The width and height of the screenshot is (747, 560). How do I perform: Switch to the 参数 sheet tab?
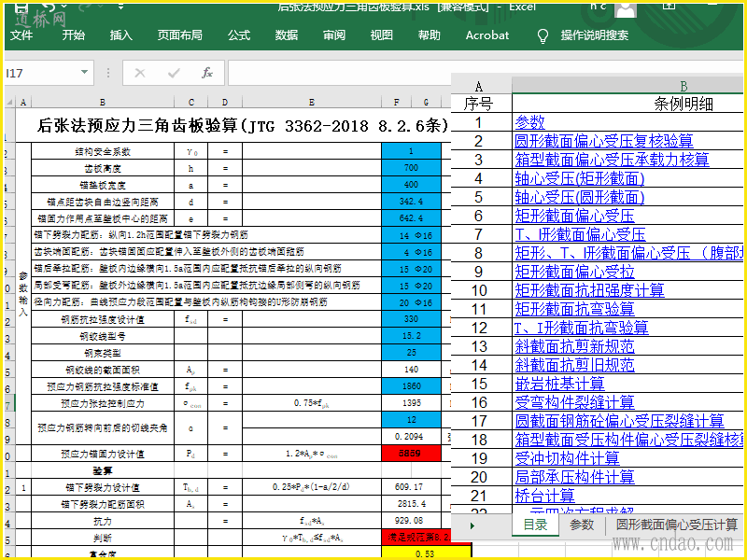(582, 525)
